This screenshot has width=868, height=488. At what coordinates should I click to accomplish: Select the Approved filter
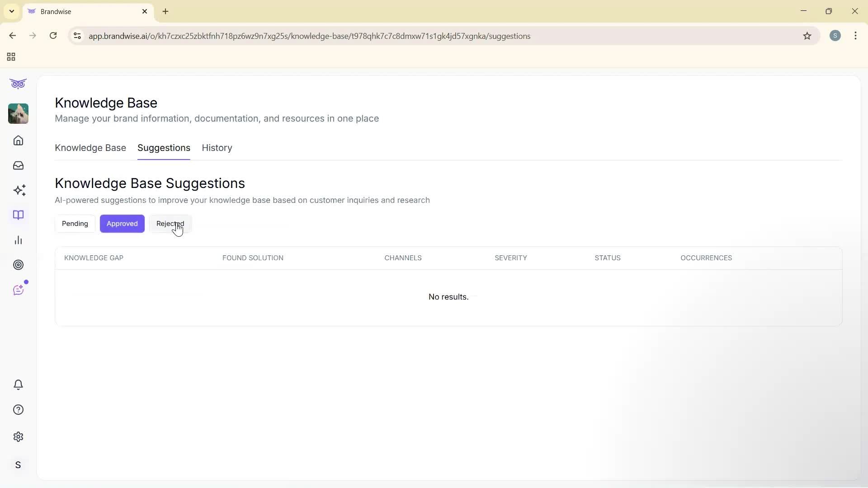tap(122, 223)
